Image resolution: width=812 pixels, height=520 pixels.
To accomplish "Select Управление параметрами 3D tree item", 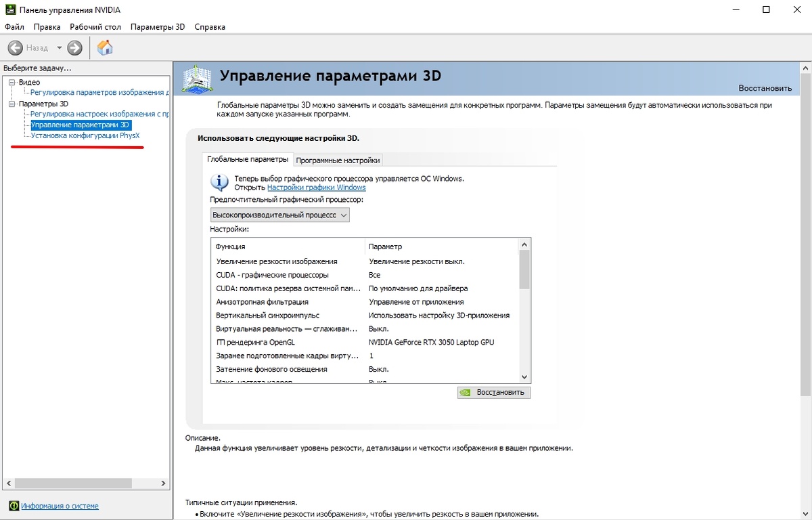I will [x=81, y=125].
